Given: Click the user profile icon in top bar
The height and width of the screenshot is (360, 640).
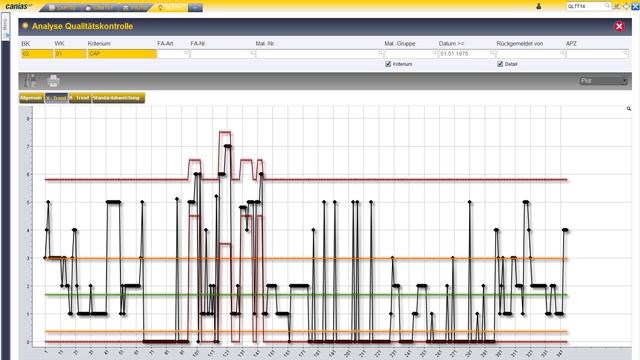Looking at the screenshot, I should coord(539,6).
